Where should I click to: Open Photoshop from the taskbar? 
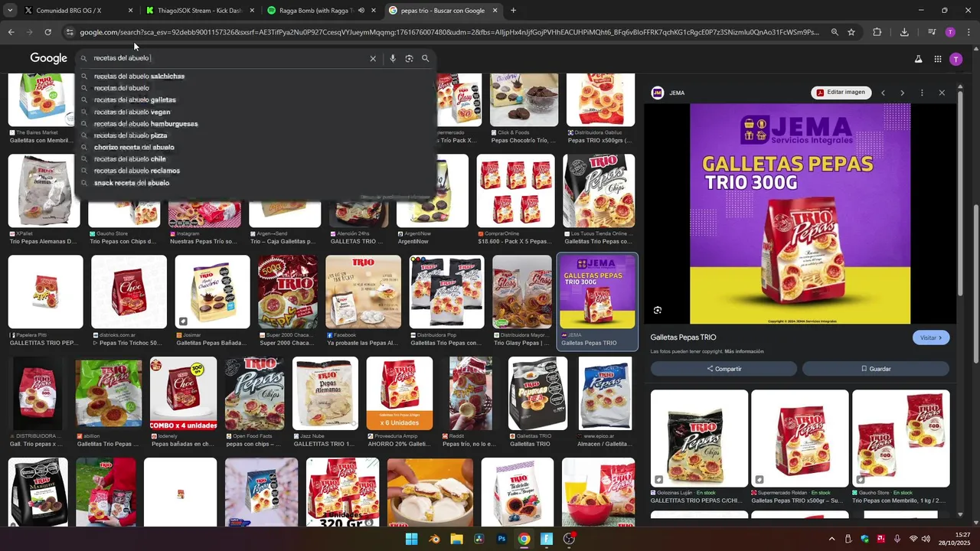click(x=501, y=539)
